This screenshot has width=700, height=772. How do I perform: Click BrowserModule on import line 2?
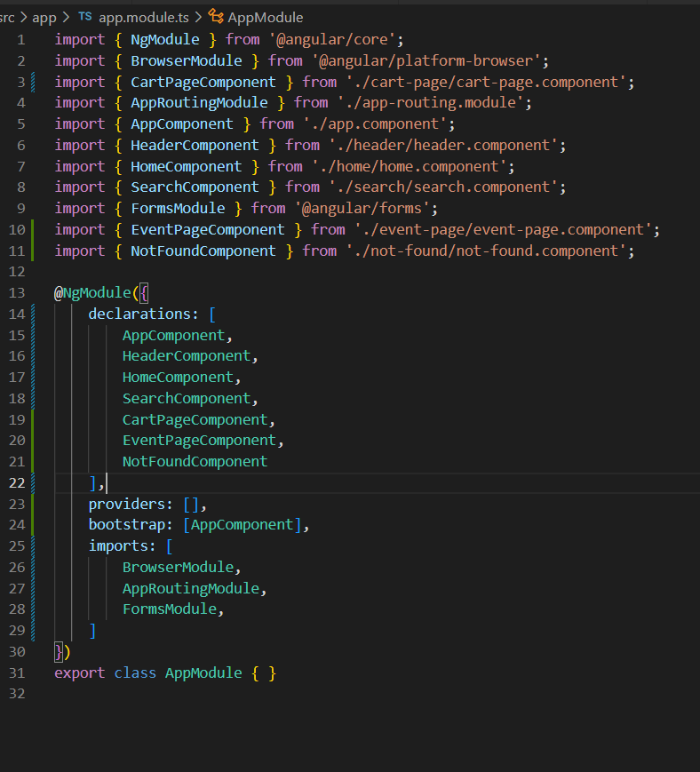tap(186, 61)
